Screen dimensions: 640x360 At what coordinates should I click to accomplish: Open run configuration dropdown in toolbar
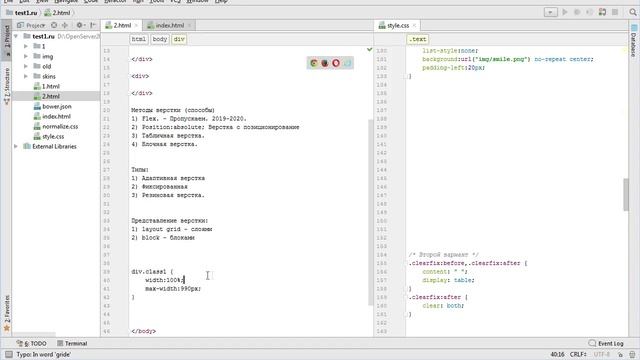(x=551, y=12)
